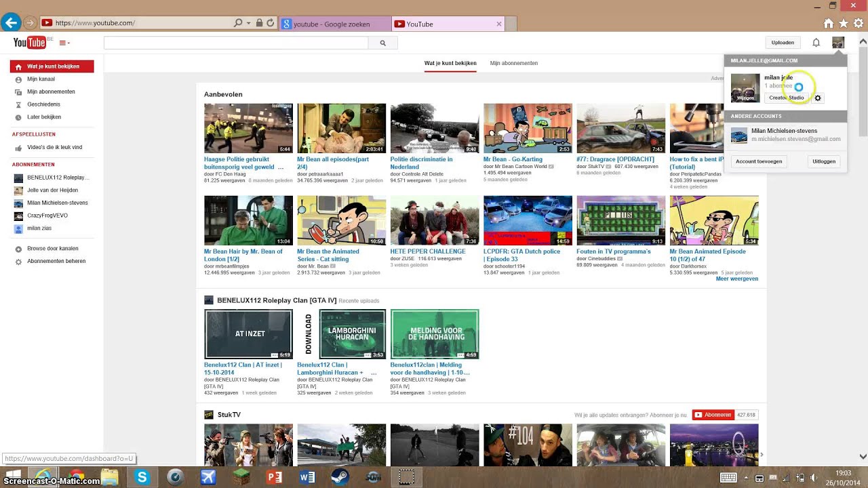This screenshot has height=488, width=868.
Task: Open Creator Studio
Action: click(787, 98)
